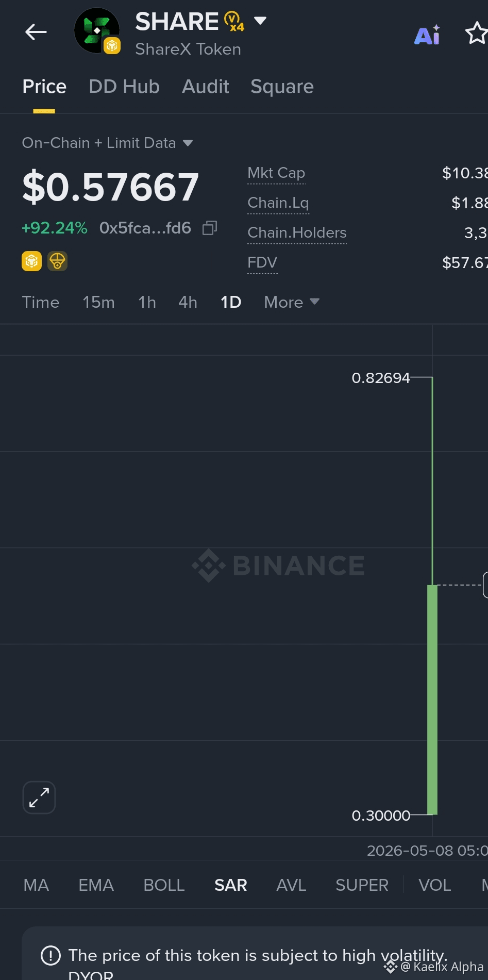Toggle the BOLL indicator
This screenshot has width=488, height=980.
[x=164, y=885]
